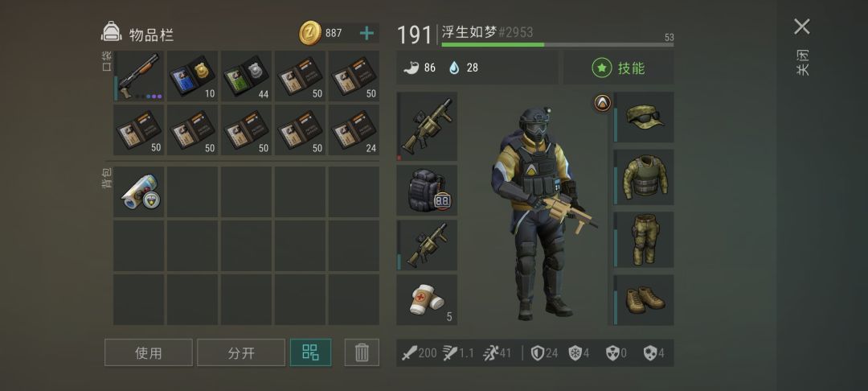This screenshot has height=391, width=868.
Task: Tap the tactical vest armor slot
Action: [644, 177]
